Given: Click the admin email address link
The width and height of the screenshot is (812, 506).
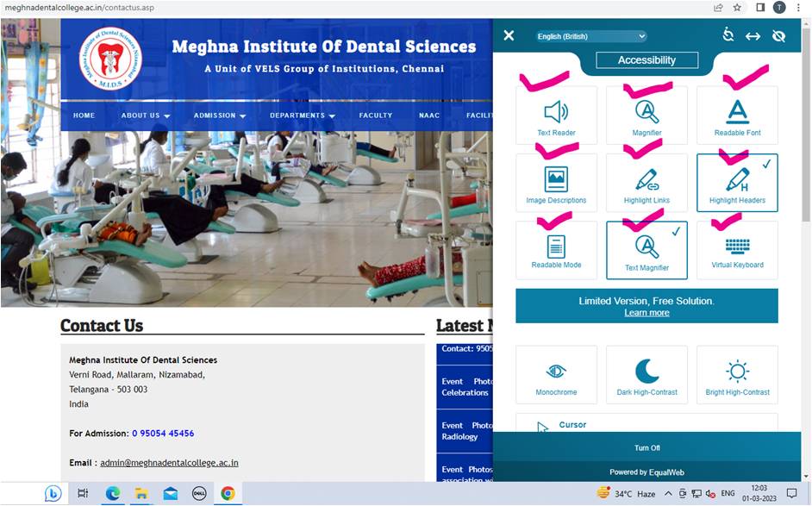Looking at the screenshot, I should (x=169, y=463).
